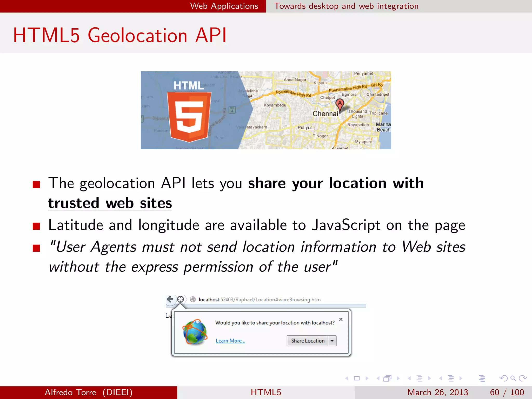Click the 60 / 100 page counter

click(507, 392)
